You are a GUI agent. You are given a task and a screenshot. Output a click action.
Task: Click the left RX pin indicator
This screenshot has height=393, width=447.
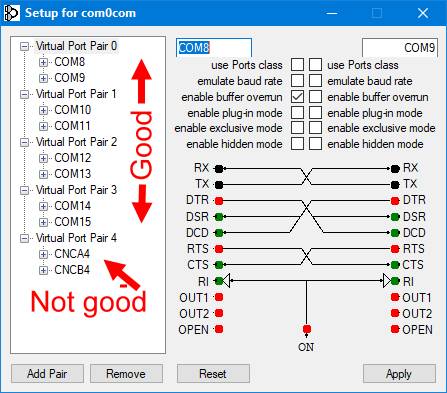pyautogui.click(x=219, y=169)
